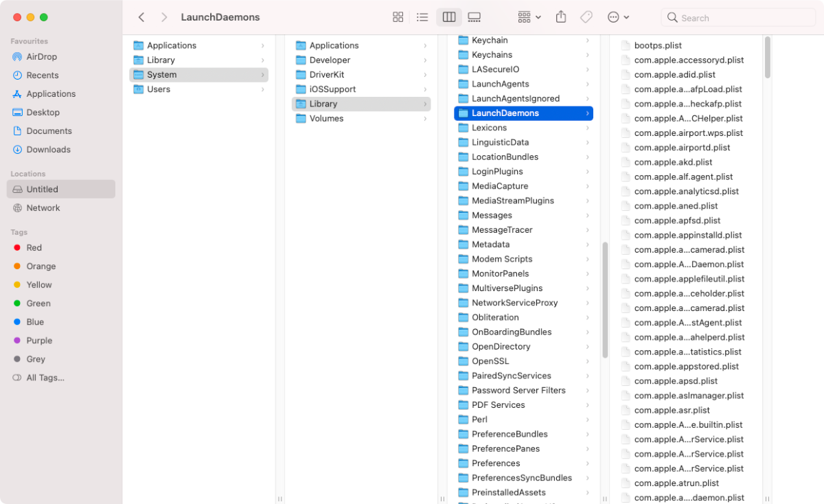
Task: Open the Share sheet from the toolbar
Action: (x=560, y=16)
